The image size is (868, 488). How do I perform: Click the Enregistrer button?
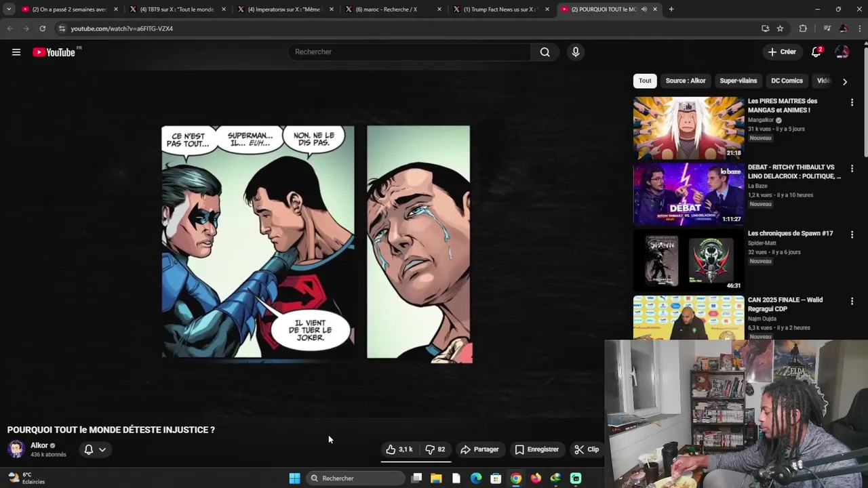click(x=536, y=449)
